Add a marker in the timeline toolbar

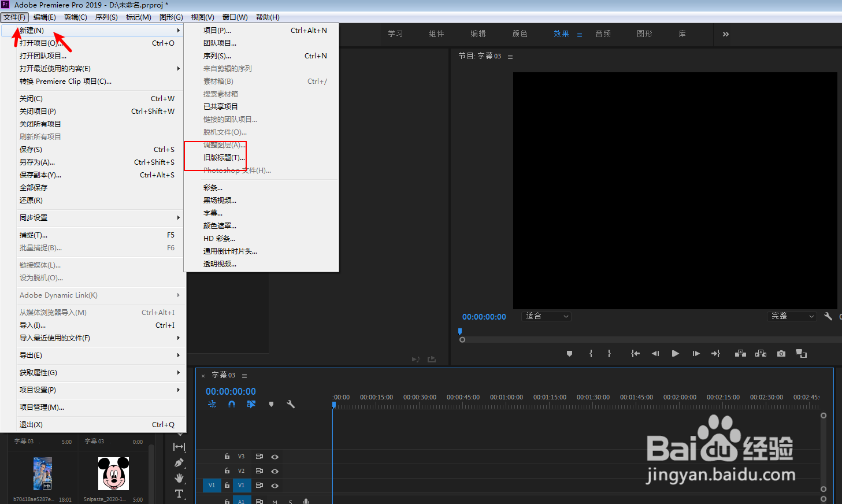click(271, 404)
